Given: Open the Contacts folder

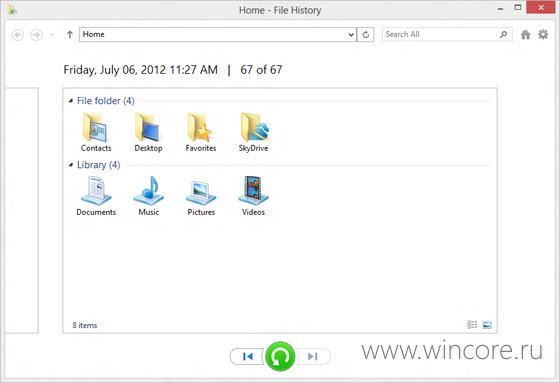Looking at the screenshot, I should (96, 132).
